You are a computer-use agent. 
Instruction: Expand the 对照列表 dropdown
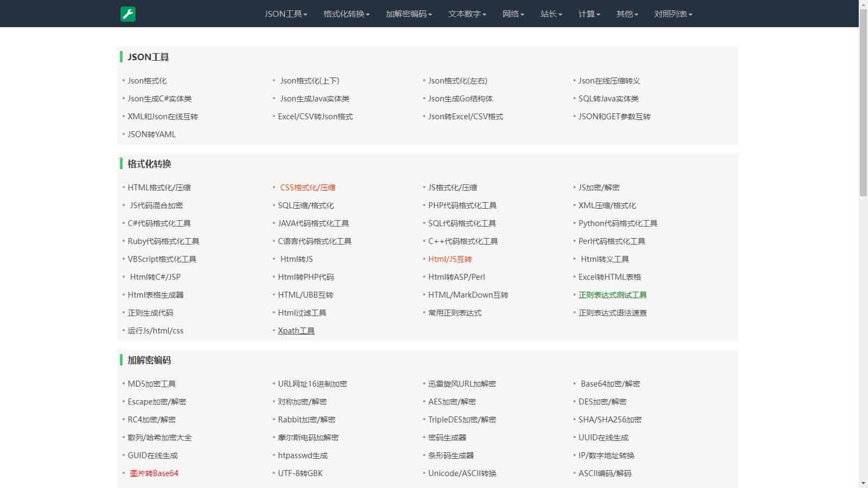coord(673,14)
